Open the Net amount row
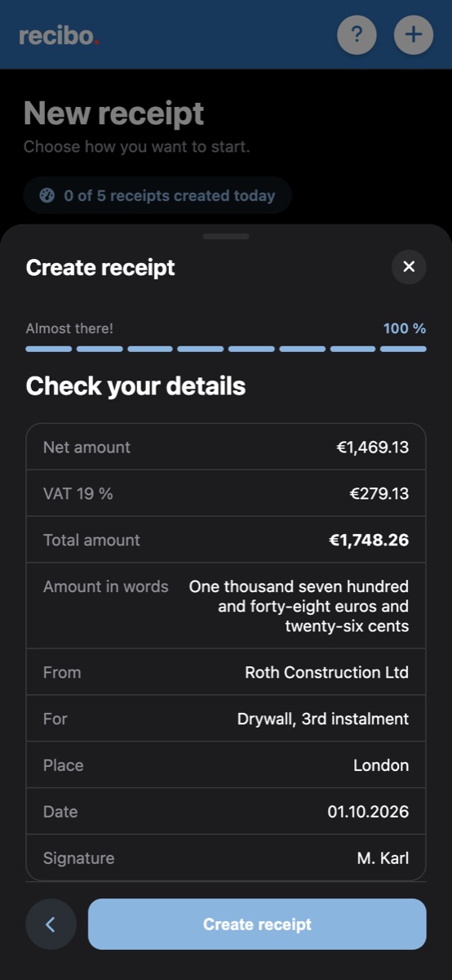The height and width of the screenshot is (980, 452). click(x=226, y=447)
